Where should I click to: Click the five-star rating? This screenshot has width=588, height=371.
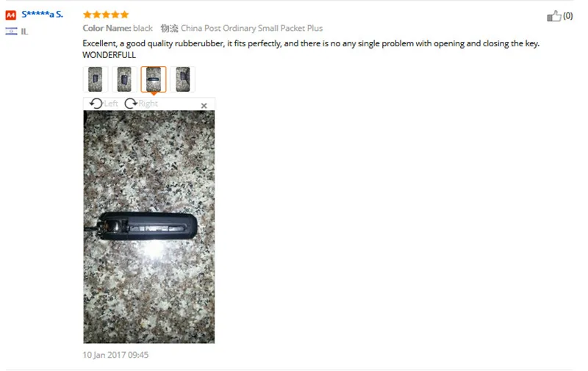pos(106,15)
